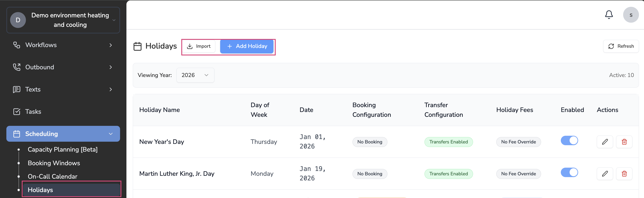Go to On-Call Calendar
The width and height of the screenshot is (644, 198).
click(x=52, y=176)
